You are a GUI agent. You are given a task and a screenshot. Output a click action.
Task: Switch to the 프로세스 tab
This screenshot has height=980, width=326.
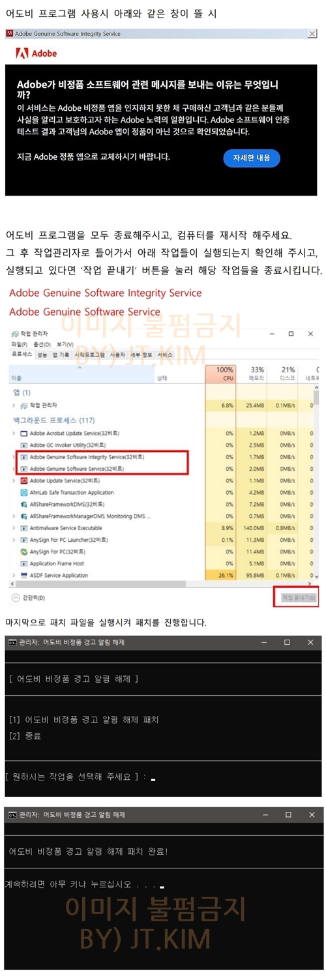(x=22, y=355)
